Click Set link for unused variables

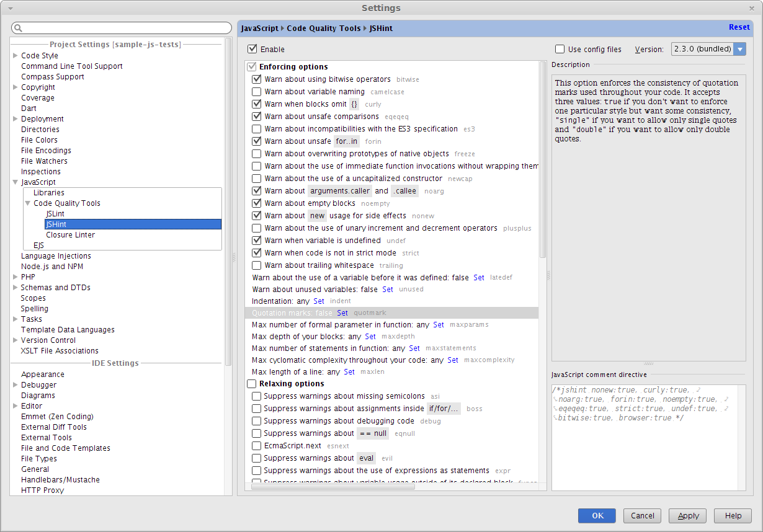point(388,290)
